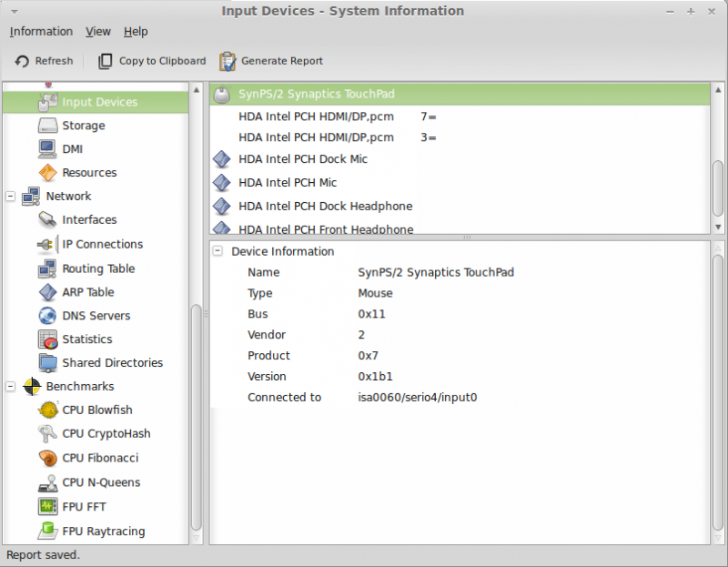728x567 pixels.
Task: Select the Resources icon in sidebar
Action: [x=48, y=172]
